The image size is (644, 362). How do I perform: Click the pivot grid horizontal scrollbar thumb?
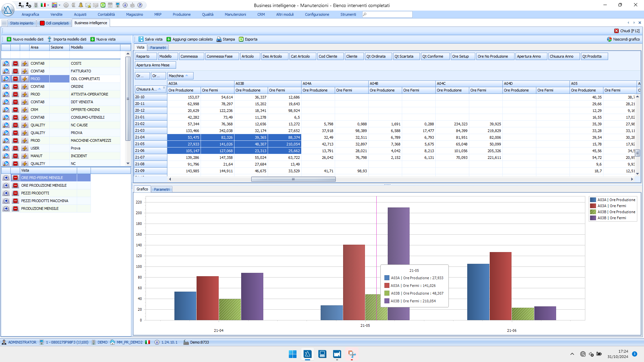[293, 179]
